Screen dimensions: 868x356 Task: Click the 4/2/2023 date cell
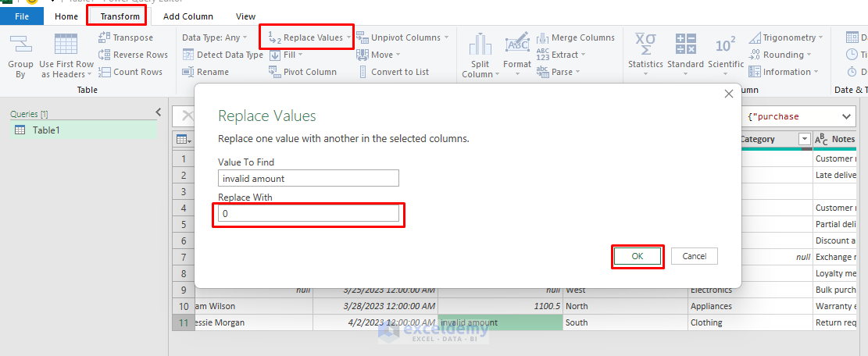(375, 322)
